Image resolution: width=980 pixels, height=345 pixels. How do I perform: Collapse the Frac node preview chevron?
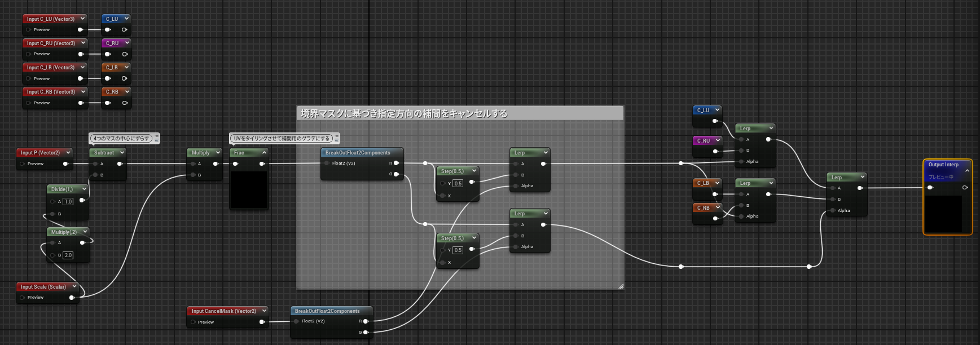coord(264,152)
